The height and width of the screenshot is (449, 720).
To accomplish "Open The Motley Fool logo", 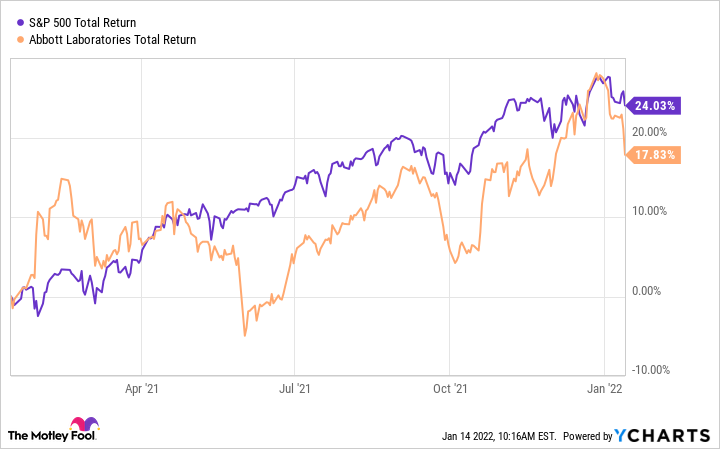I will click(53, 429).
